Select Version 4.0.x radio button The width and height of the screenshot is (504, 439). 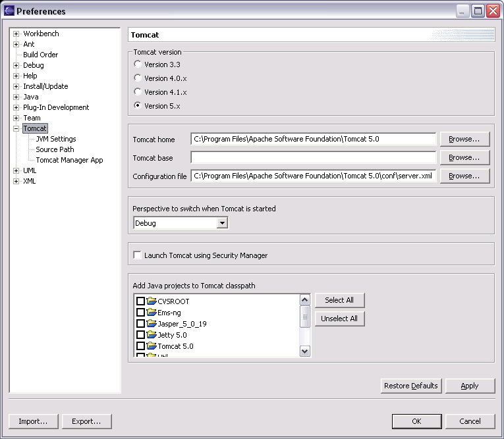click(x=138, y=78)
